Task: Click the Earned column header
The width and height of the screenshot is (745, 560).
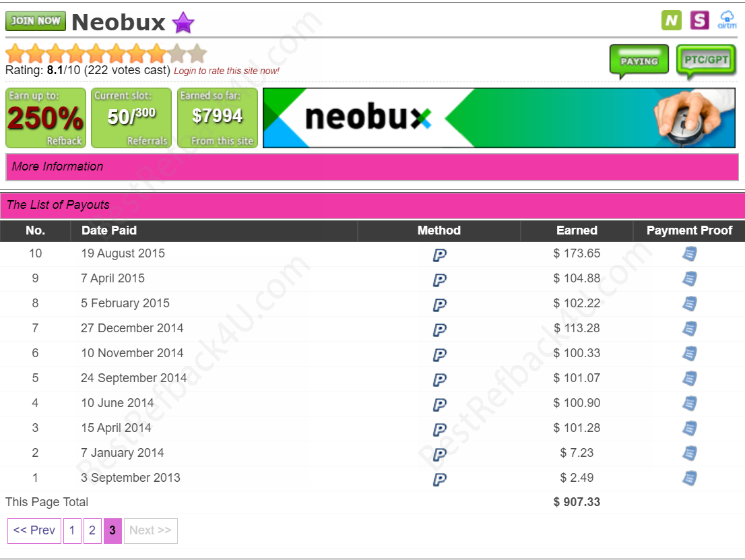Action: (577, 230)
